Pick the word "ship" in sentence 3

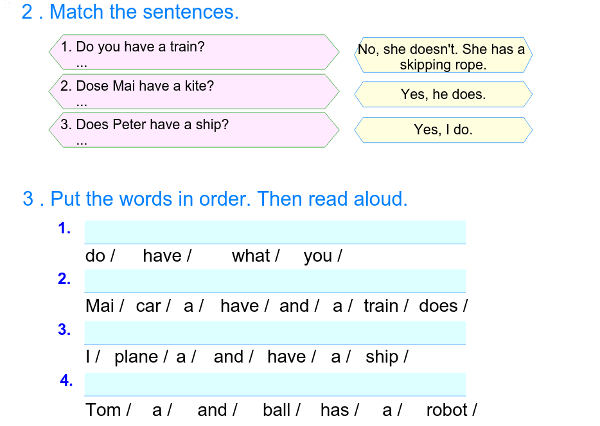382,357
